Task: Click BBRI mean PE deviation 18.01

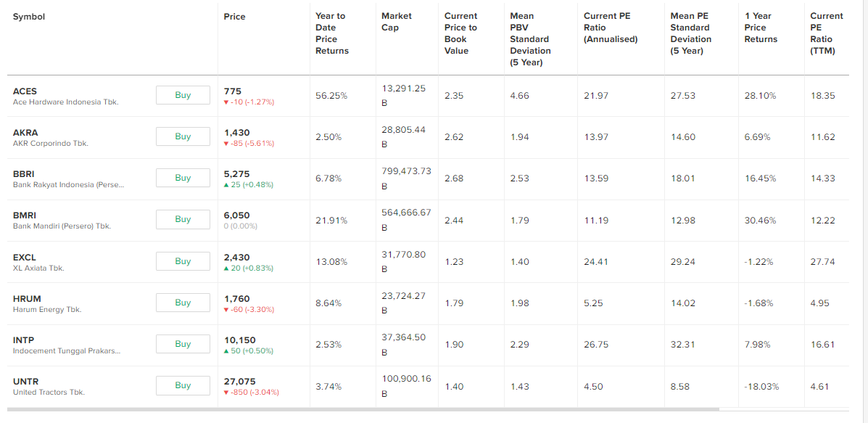Action: [682, 178]
